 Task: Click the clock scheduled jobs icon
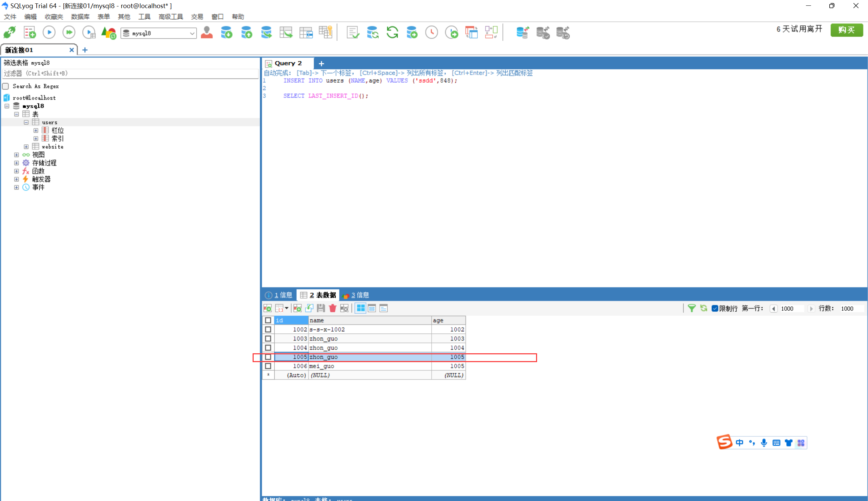pos(431,33)
